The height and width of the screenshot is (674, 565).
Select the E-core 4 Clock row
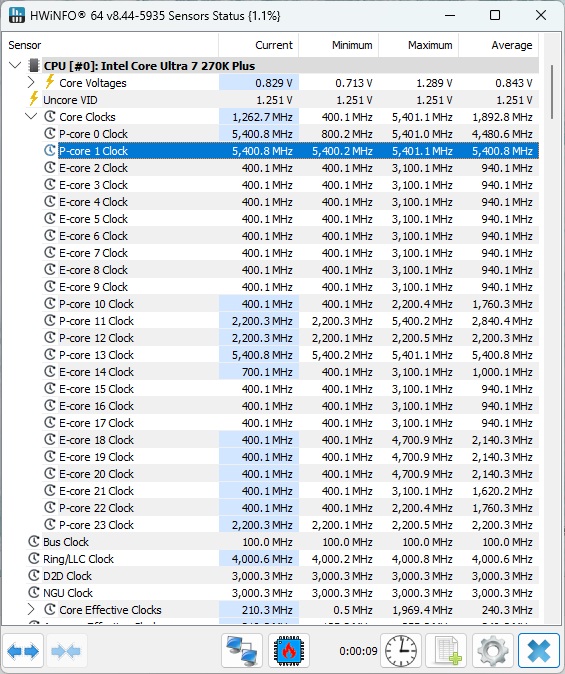291,202
